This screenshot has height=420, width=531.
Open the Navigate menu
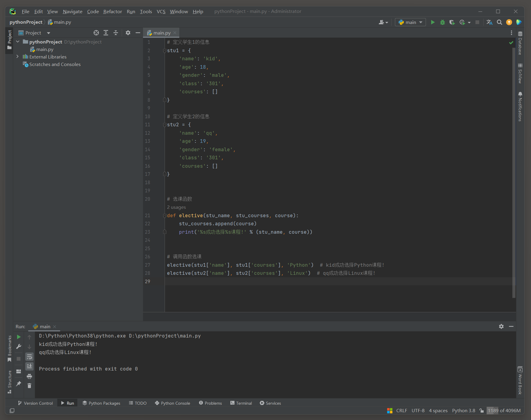tap(73, 11)
